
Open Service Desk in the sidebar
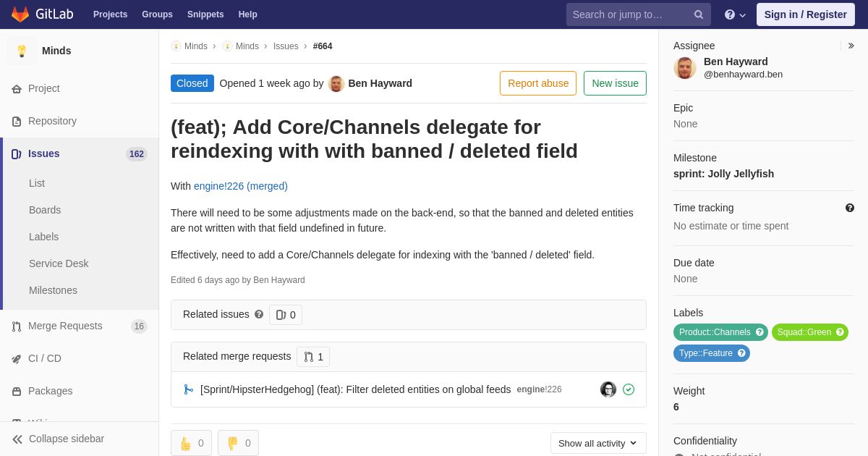point(59,263)
